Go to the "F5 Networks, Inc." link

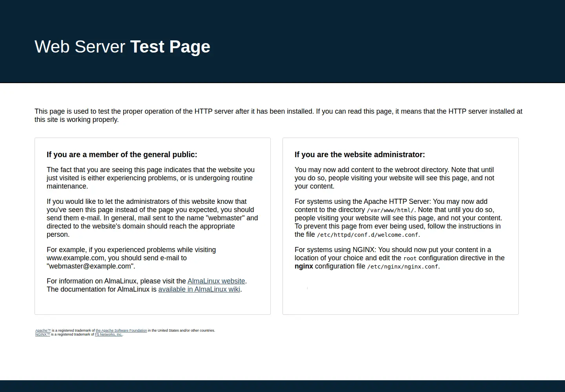coord(109,334)
